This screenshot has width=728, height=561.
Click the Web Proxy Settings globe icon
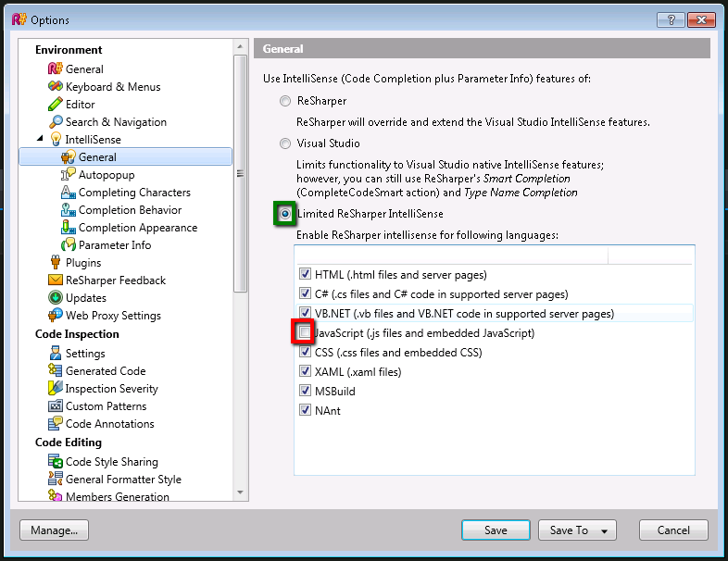coord(55,315)
